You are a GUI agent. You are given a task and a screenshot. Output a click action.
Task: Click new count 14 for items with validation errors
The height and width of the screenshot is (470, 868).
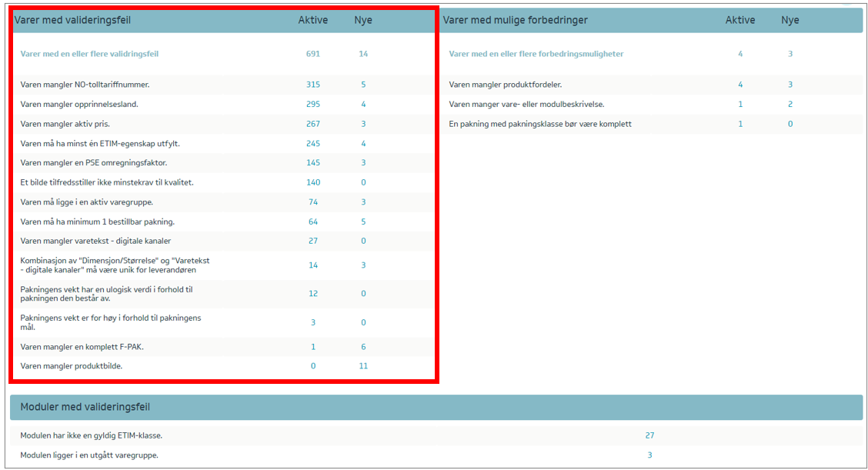click(x=363, y=54)
